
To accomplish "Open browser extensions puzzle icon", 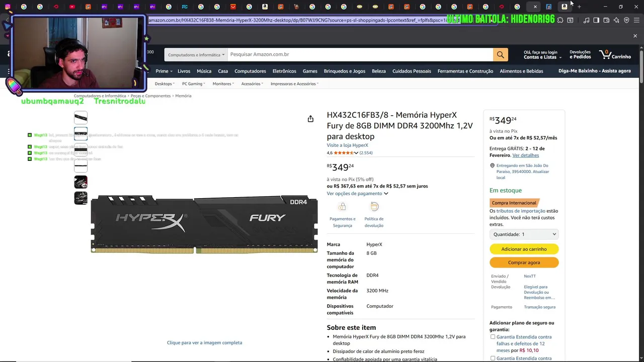I will (560, 20).
